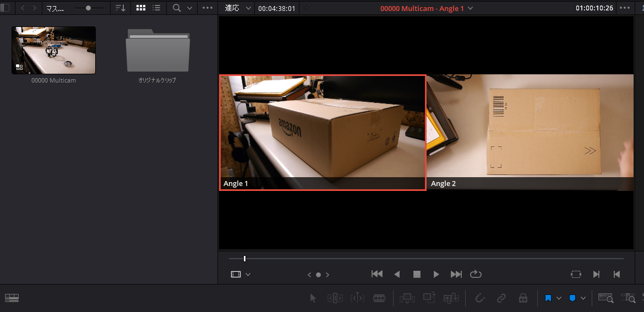
Task: Go back with the left navigation arrow
Action: point(23,8)
